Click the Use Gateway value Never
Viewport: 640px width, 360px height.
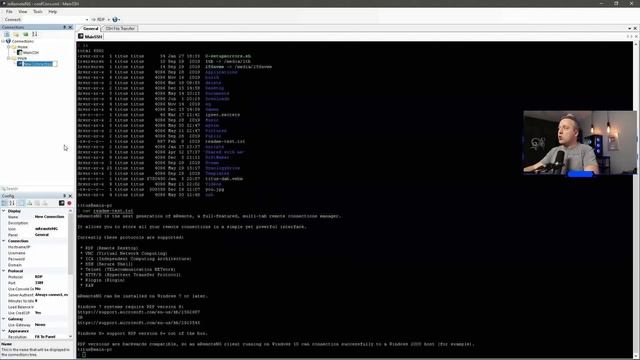pyautogui.click(x=40, y=325)
